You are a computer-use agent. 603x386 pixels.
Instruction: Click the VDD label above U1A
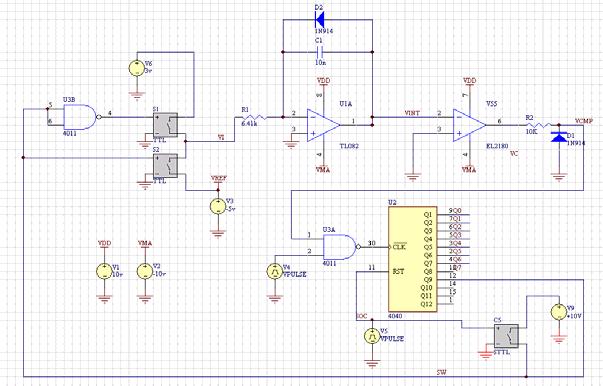(x=323, y=81)
